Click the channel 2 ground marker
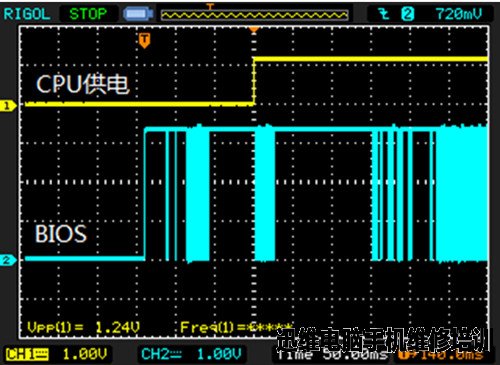This screenshot has height=365, width=500. (8, 260)
